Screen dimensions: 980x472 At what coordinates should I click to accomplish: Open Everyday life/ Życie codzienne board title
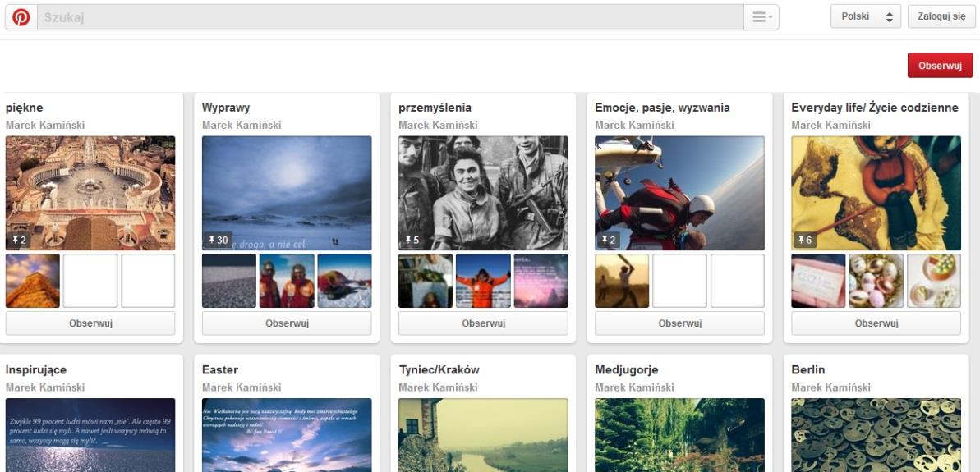click(875, 108)
